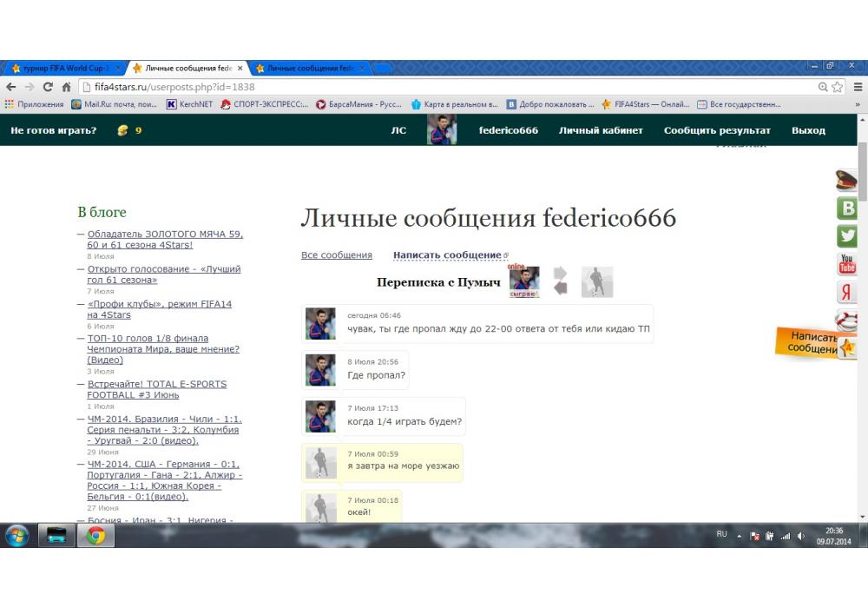Click the YouTube icon in the side panel
This screenshot has height=608, width=868.
847,264
